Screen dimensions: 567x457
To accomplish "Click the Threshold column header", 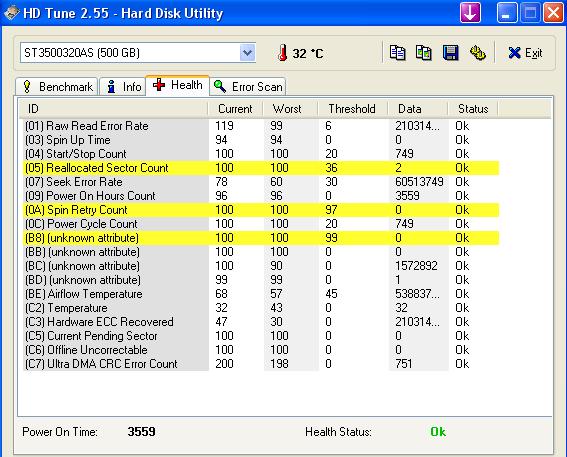I will tap(353, 109).
